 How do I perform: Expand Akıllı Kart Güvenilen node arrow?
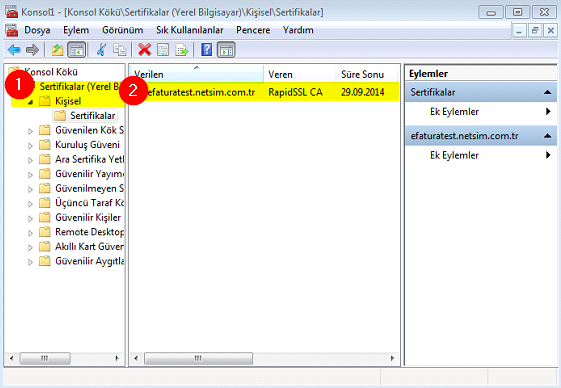pyautogui.click(x=30, y=248)
